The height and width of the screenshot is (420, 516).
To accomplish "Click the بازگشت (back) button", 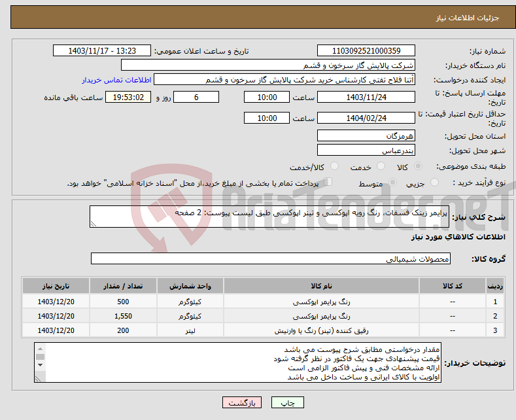I will (242, 402).
